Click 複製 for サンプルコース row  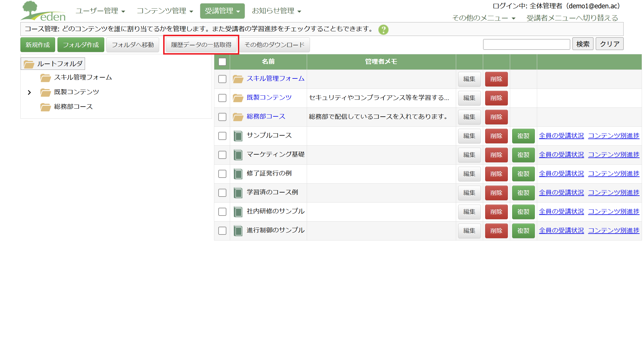click(523, 136)
